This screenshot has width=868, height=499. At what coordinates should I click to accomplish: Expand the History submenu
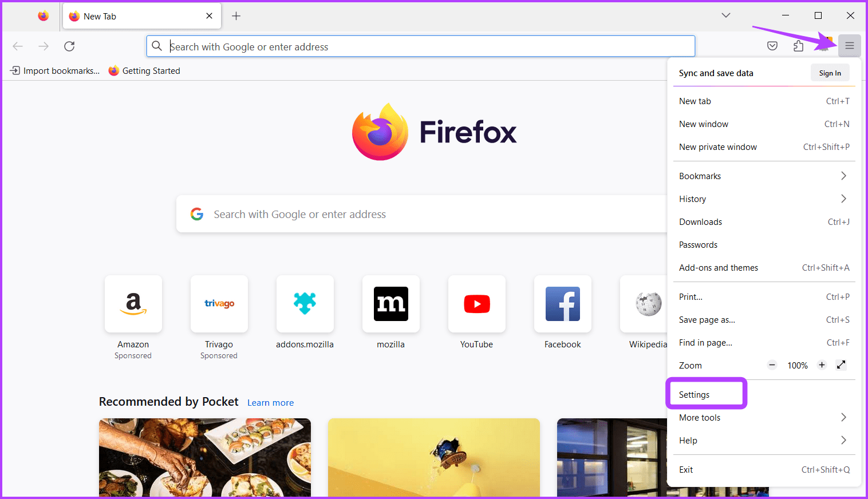click(x=764, y=199)
